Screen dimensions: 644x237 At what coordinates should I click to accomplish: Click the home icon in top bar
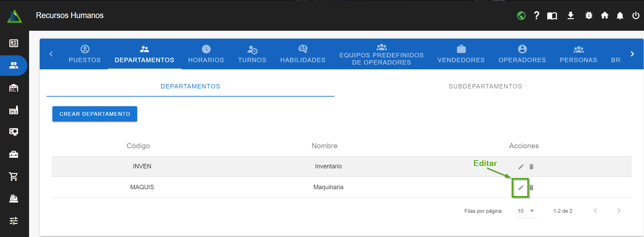(605, 15)
